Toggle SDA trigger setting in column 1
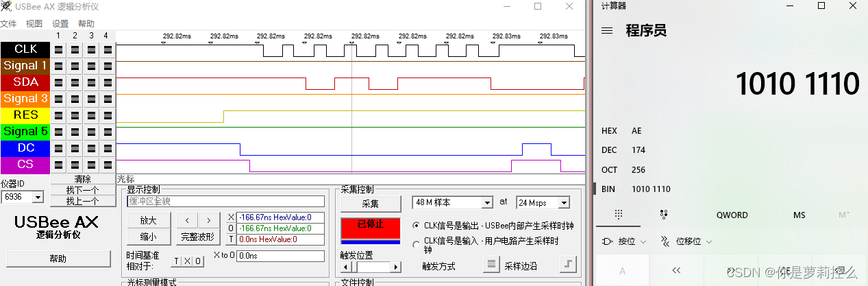Image resolution: width=868 pixels, height=286 pixels. coord(58,82)
